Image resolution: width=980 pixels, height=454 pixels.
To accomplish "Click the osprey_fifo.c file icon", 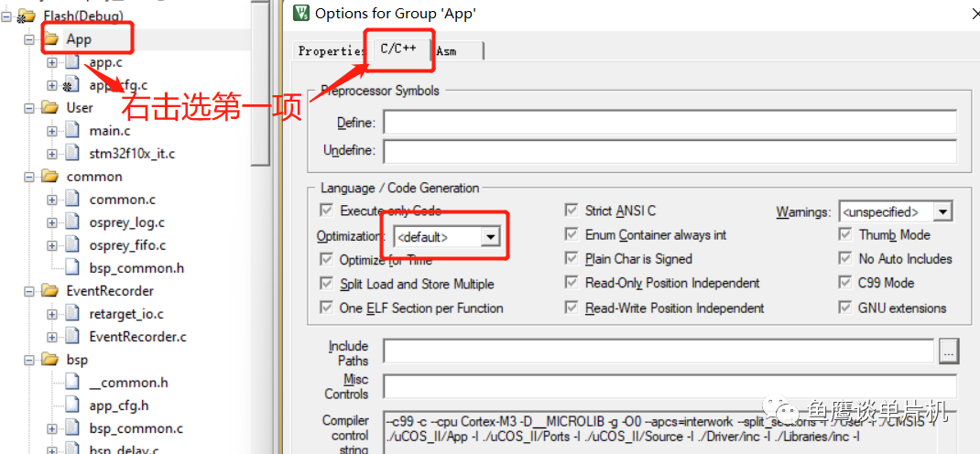I will pos(73,245).
